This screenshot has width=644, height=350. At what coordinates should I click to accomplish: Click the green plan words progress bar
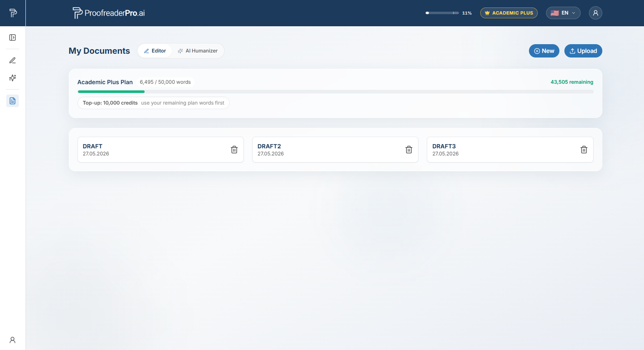coord(336,92)
